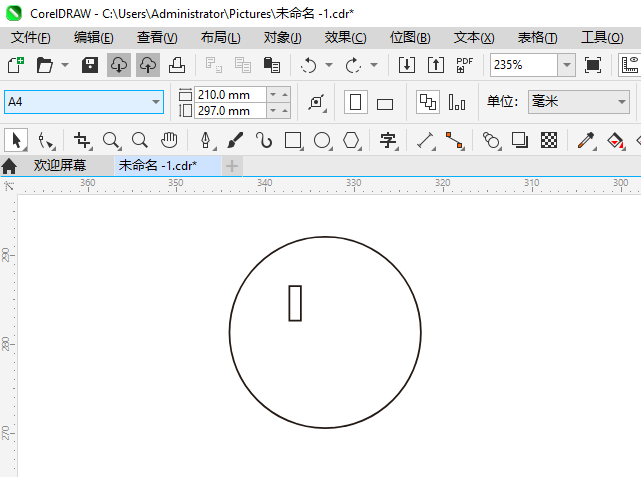The width and height of the screenshot is (641, 477).
Task: Select the Transparency checkerboard tool
Action: point(549,140)
